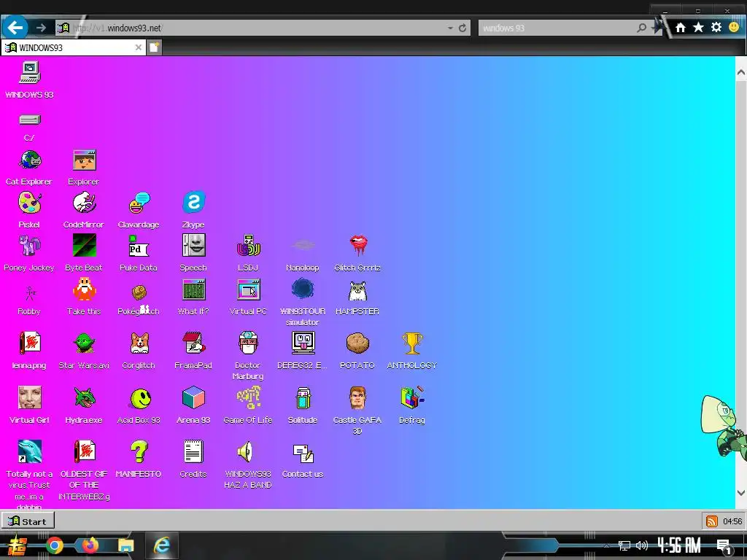Launch Zkype
Viewport: 747px width, 560px height.
[193, 203]
